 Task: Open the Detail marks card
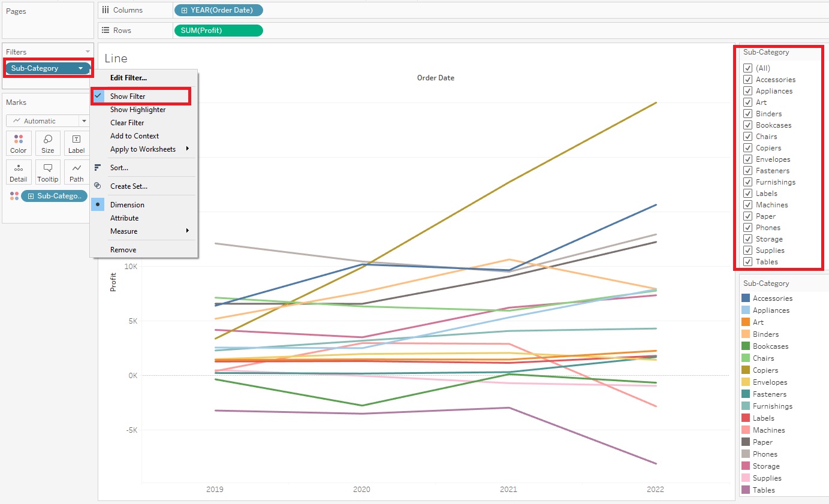tap(19, 173)
